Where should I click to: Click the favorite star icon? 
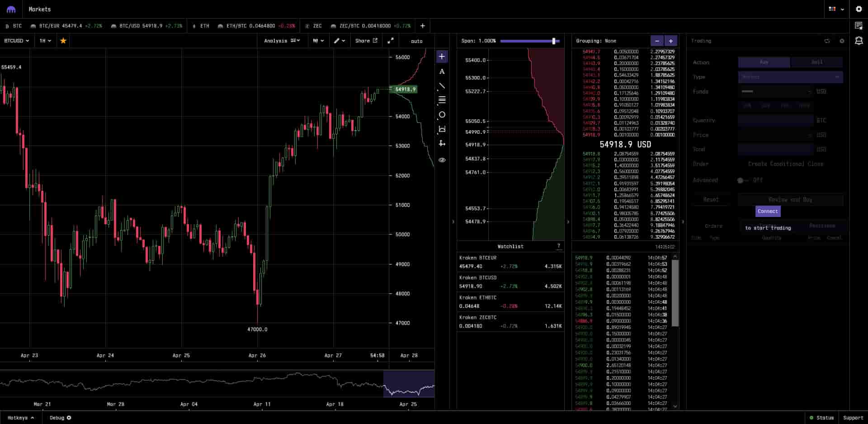tap(63, 41)
